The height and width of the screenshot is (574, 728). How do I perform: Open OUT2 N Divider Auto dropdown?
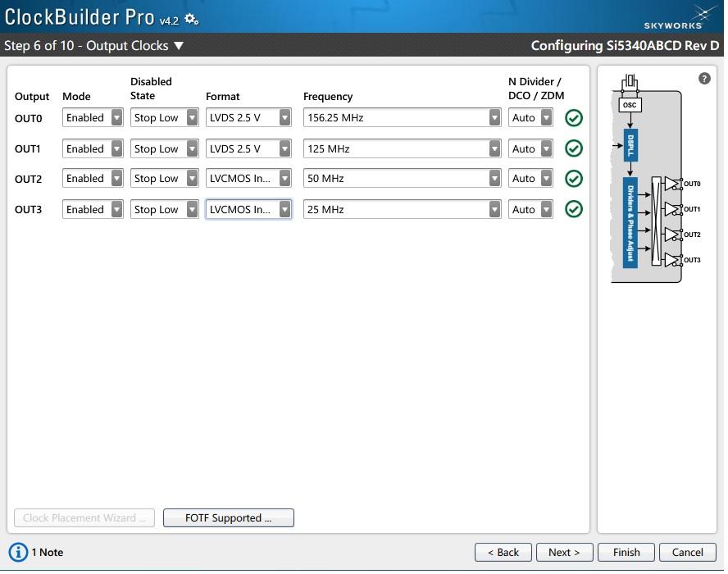point(530,178)
